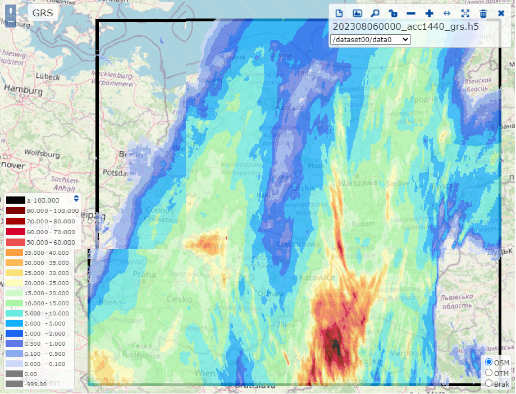
Task: Click the minus icon in layer toolbar
Action: pyautogui.click(x=411, y=13)
